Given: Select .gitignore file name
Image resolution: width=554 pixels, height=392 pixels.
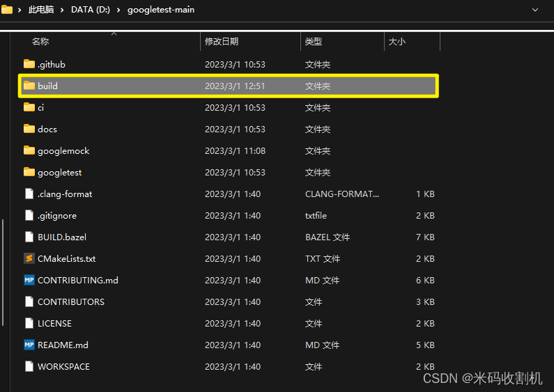Looking at the screenshot, I should pos(57,215).
